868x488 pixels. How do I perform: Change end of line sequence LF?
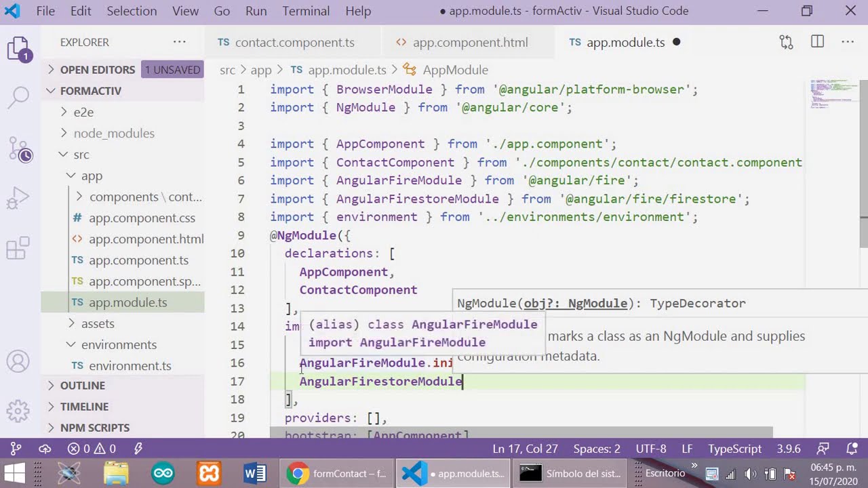coord(687,449)
